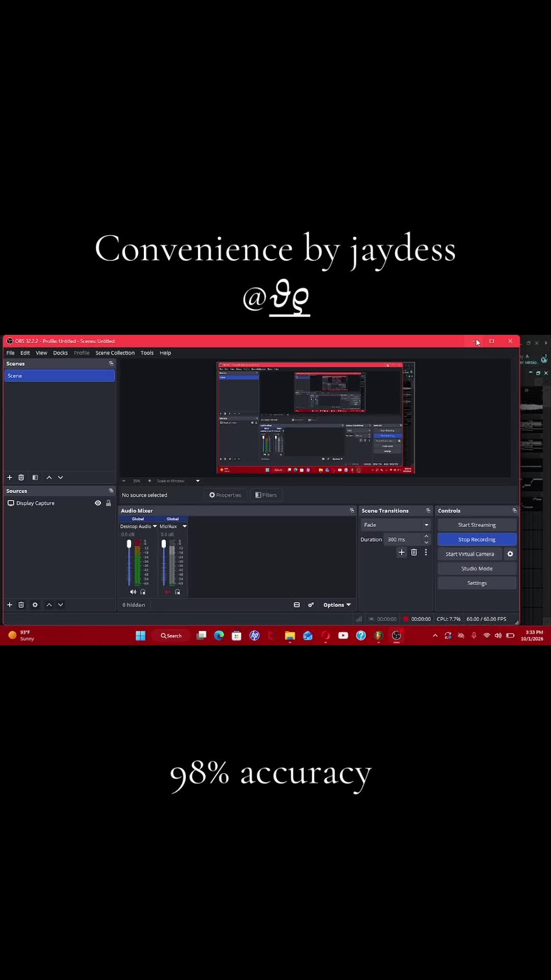This screenshot has height=980, width=551.
Task: Unmute the Mic/Aux speaker icon
Action: pyautogui.click(x=167, y=592)
